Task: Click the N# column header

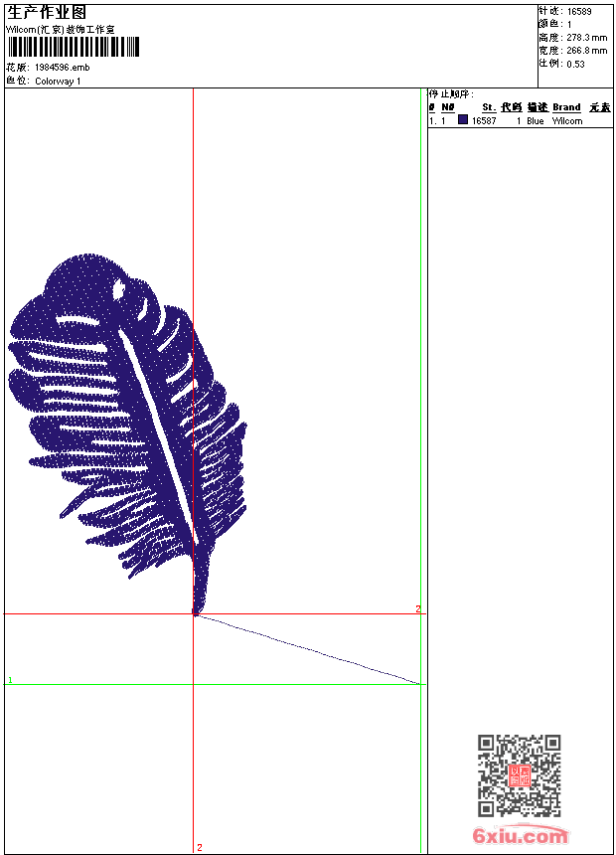Action: pyautogui.click(x=447, y=107)
